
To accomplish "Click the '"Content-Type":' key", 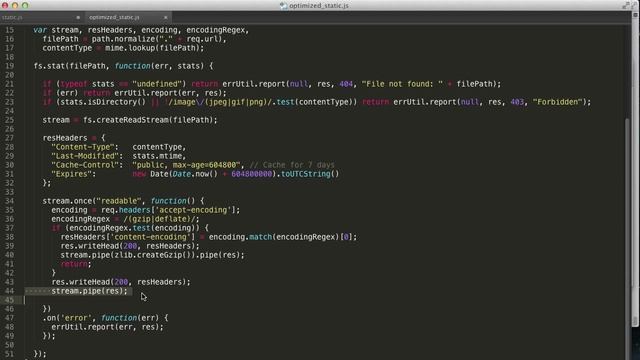I will click(85, 147).
